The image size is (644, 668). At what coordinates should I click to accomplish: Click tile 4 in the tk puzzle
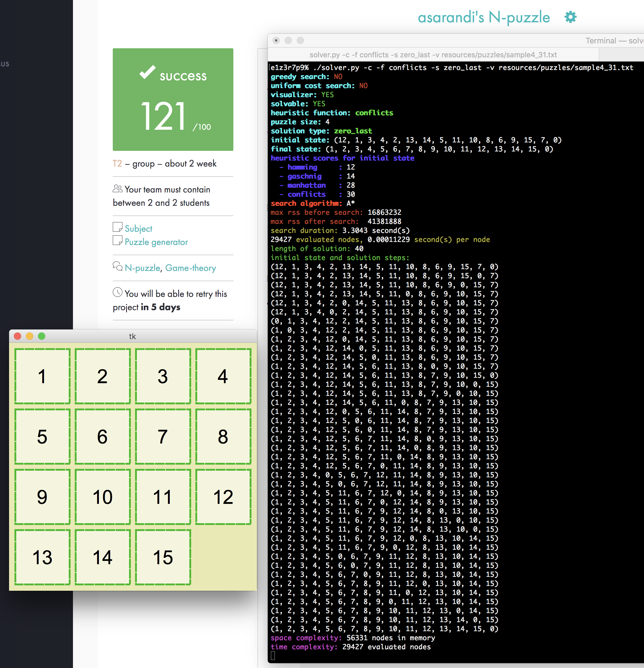point(223,376)
